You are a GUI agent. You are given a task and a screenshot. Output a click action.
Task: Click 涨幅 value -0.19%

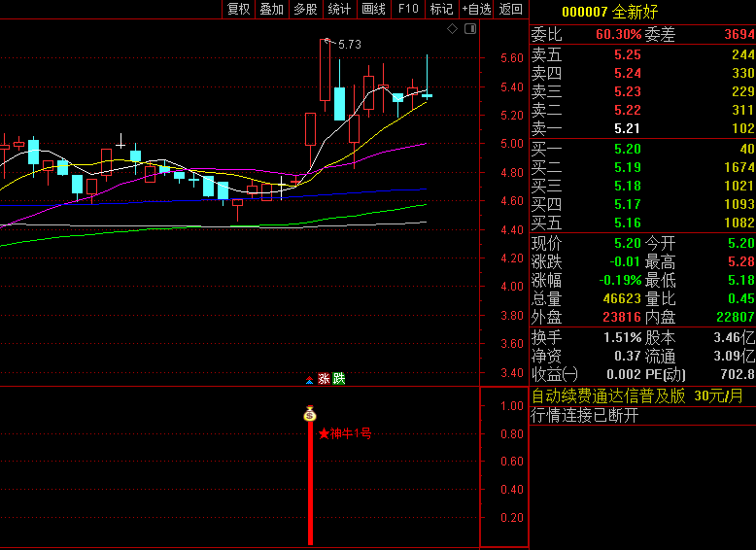[620, 280]
